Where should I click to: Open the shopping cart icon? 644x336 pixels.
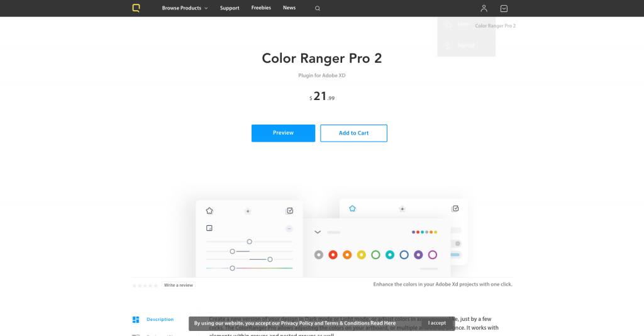tap(504, 8)
